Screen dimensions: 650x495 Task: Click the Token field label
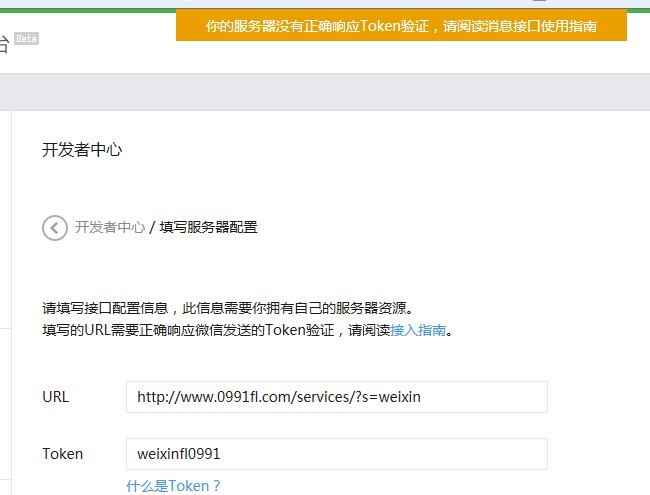tap(62, 454)
